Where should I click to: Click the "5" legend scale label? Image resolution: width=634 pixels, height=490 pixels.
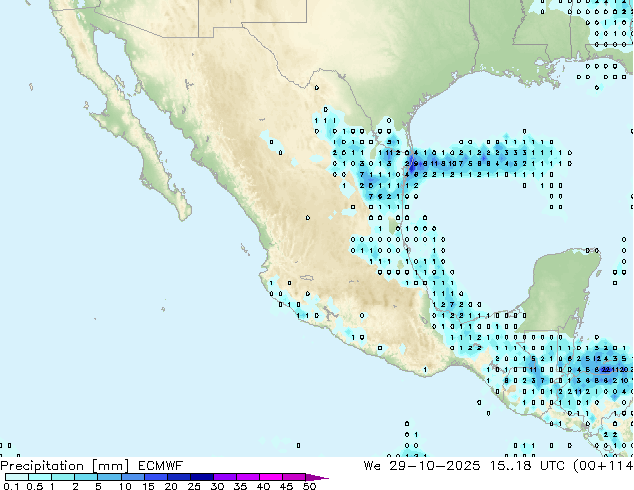[x=98, y=486]
